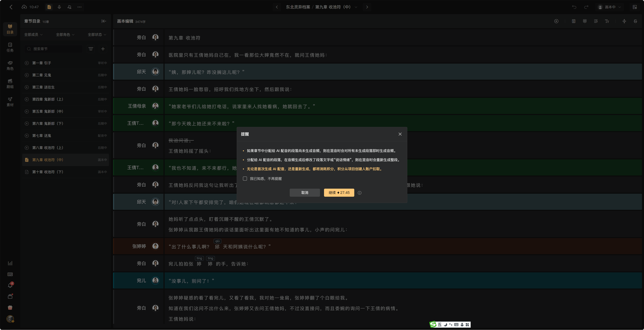This screenshot has width=644, height=330.
Task: Open the text size Tr tool
Action: [x=607, y=21]
